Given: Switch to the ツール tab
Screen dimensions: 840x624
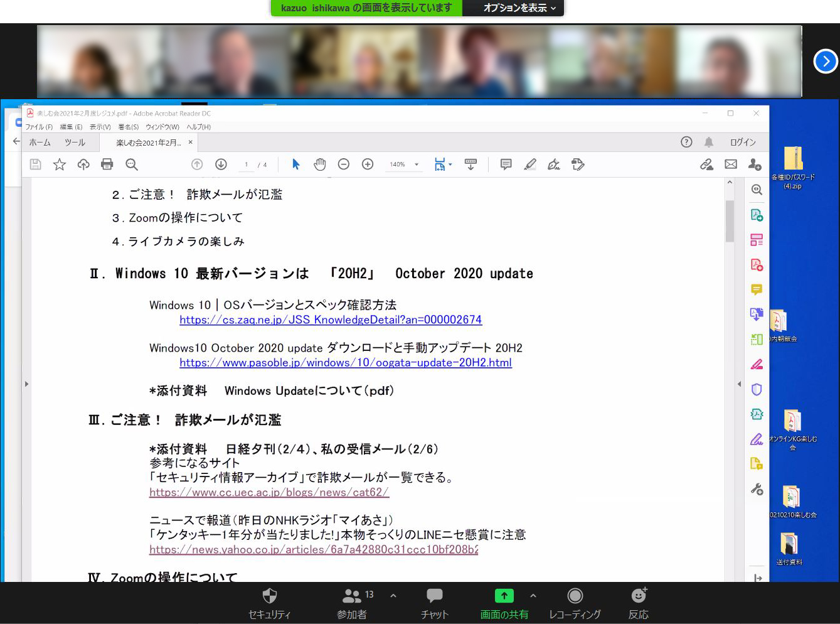Looking at the screenshot, I should coord(75,143).
